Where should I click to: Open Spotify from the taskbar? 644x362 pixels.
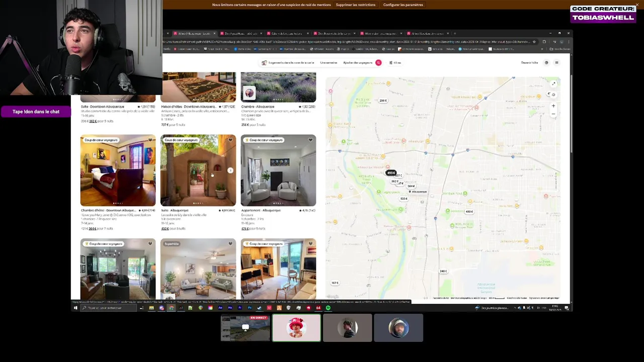(x=328, y=308)
